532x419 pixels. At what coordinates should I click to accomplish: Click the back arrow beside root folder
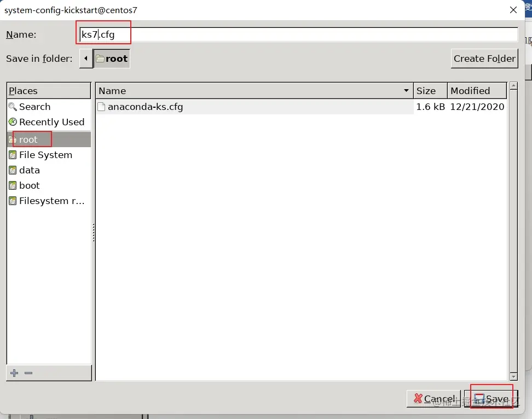click(86, 59)
